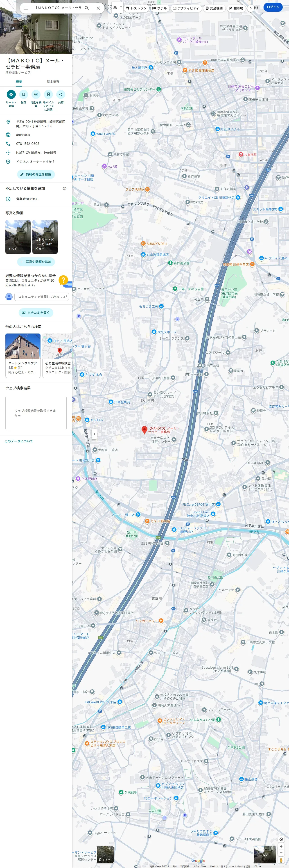Select the フットボールパーク川崎溝の口 pin
Screen dimensions: 289x868
pos(179,40)
